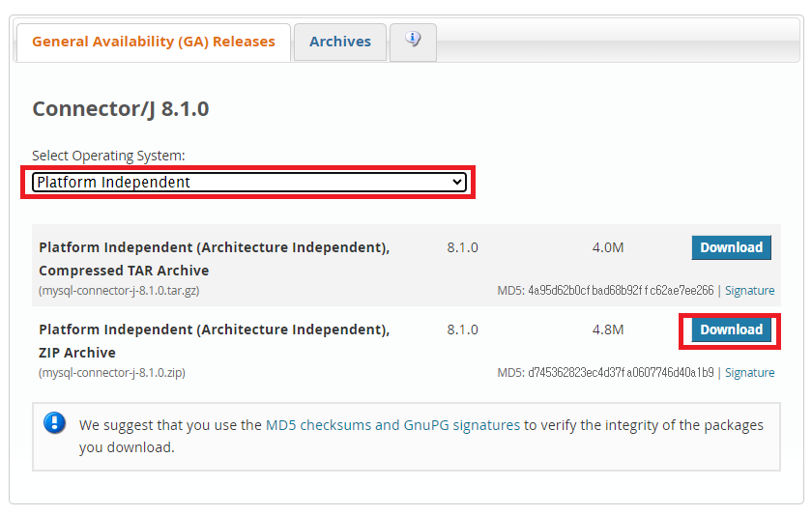This screenshot has width=812, height=516.
Task: Switch to the Archives tab
Action: click(x=340, y=42)
